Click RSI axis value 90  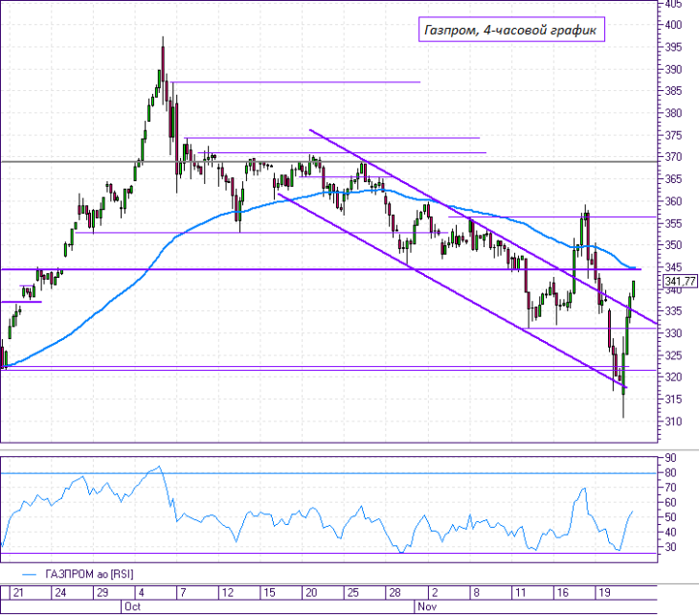pos(670,458)
